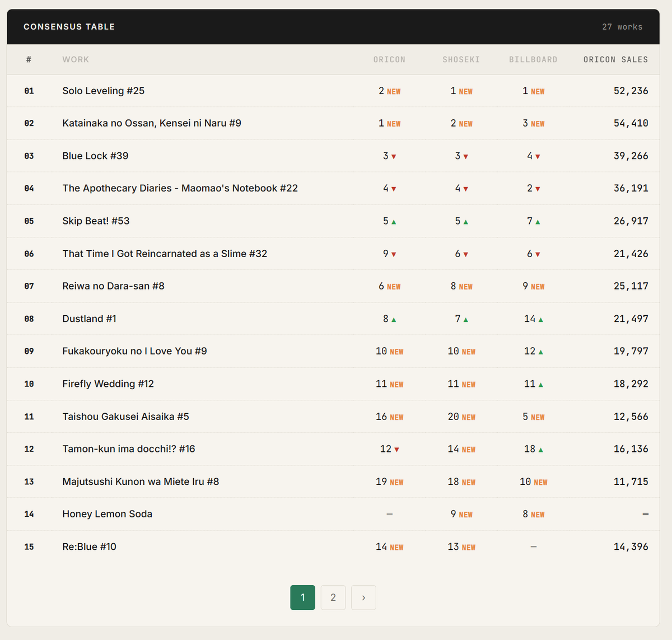
Task: Select Taishou Gakusei Aisaika #5 title
Action: click(x=125, y=417)
